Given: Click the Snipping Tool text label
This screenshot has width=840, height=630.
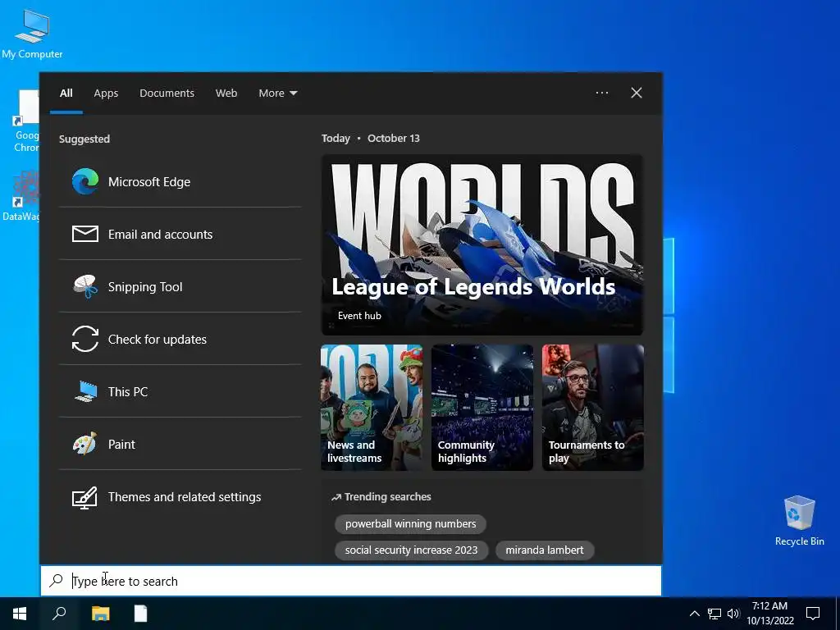Looking at the screenshot, I should pyautogui.click(x=145, y=287).
